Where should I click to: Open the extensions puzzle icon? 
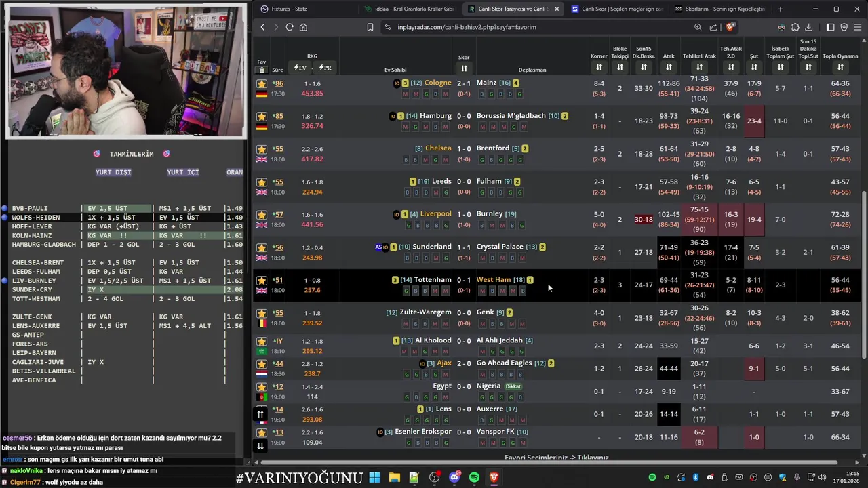pos(795,27)
